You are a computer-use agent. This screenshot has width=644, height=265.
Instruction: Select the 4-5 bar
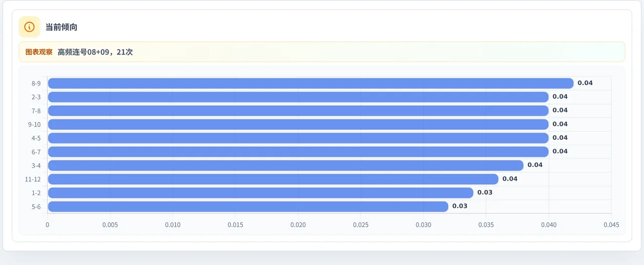298,138
